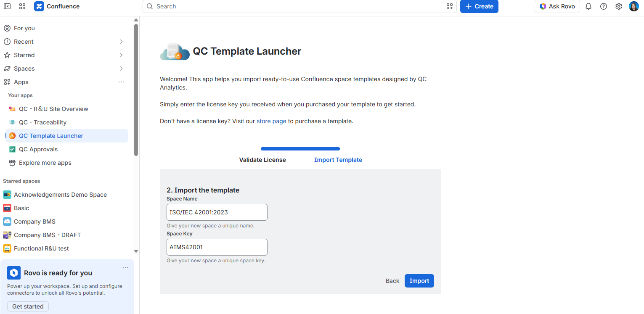Viewport: 644px width, 314px height.
Task: Open the notifications bell
Action: coord(588,6)
